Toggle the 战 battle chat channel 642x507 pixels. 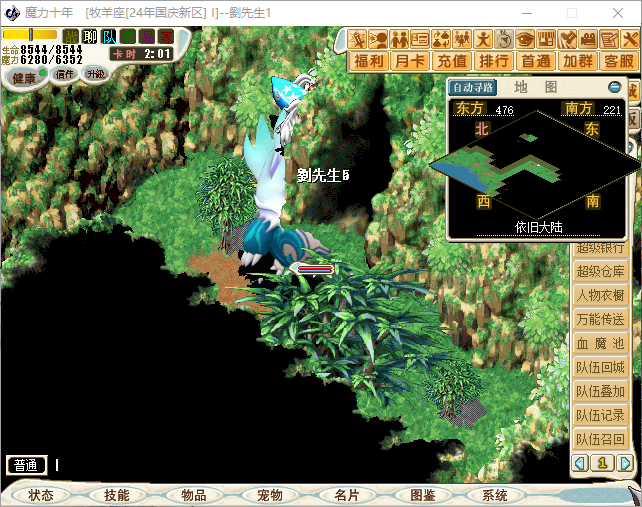point(71,36)
